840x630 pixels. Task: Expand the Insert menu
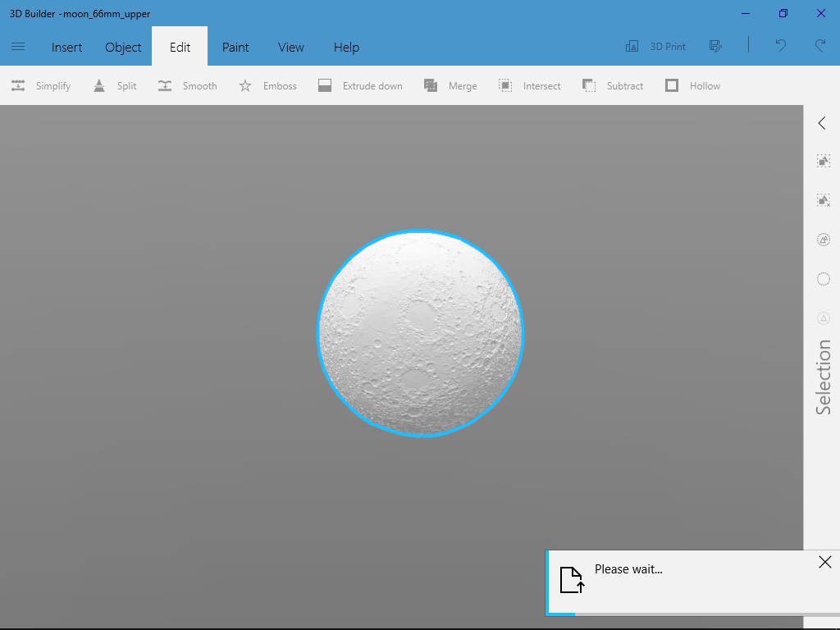coord(66,47)
